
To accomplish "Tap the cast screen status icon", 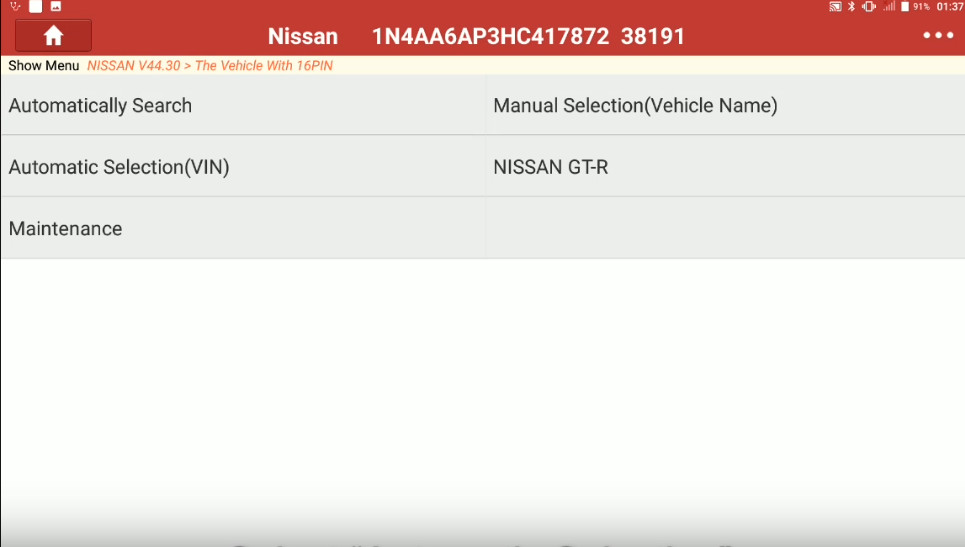I will [835, 7].
